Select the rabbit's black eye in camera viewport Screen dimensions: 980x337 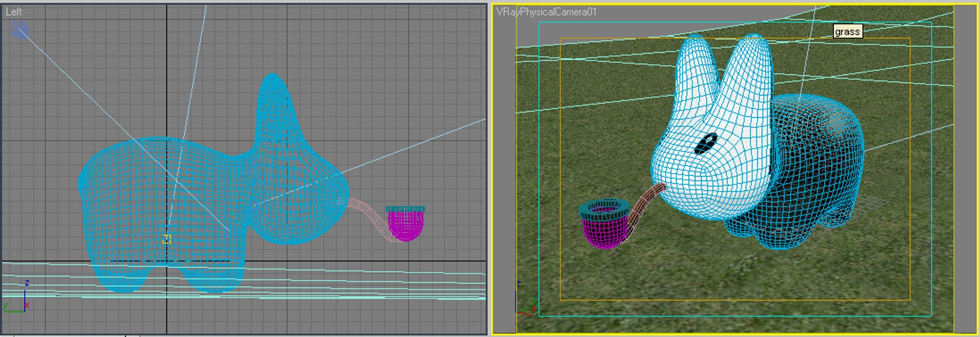tap(706, 143)
